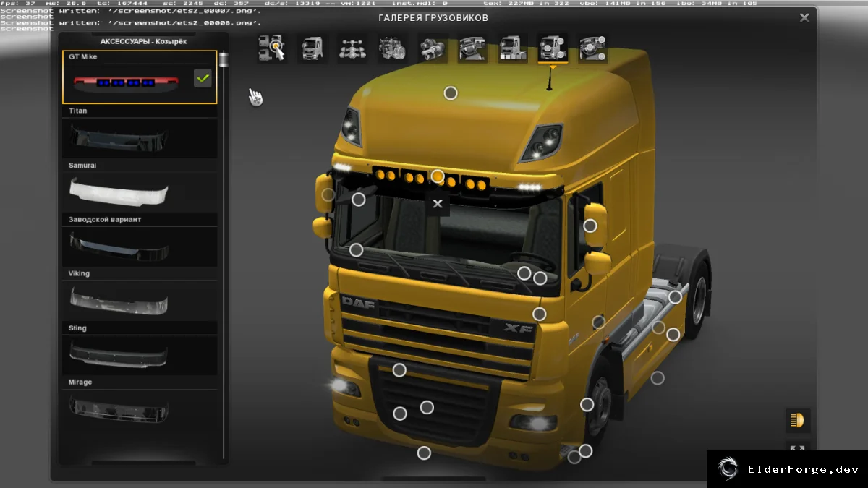Select the marker beside the DAF grille's XF badge
The width and height of the screenshot is (868, 488).
point(539,314)
